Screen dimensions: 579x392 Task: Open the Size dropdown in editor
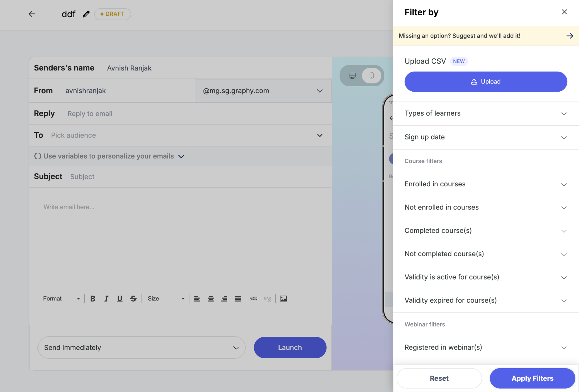click(166, 299)
